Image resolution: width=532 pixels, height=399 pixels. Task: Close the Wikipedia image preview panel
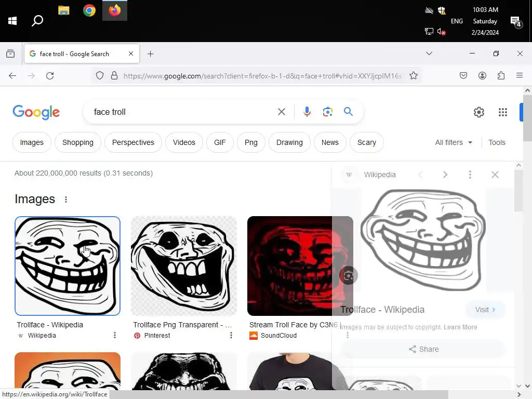(x=495, y=175)
